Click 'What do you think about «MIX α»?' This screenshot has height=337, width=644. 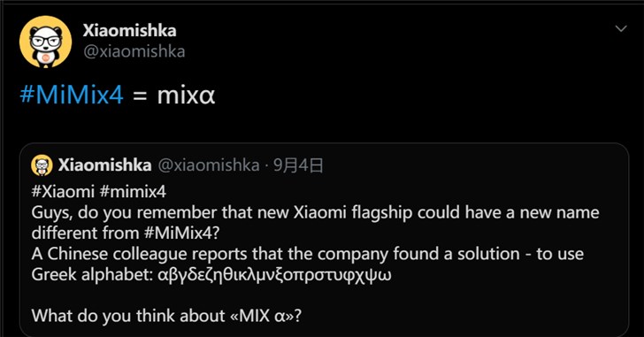coord(166,316)
